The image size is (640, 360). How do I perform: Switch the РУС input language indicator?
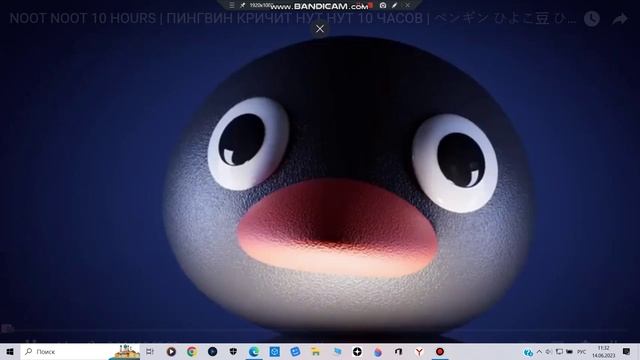pyautogui.click(x=582, y=351)
